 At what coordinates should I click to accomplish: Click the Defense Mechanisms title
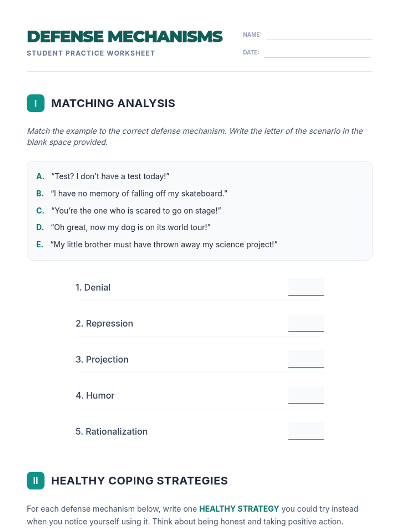pos(125,37)
